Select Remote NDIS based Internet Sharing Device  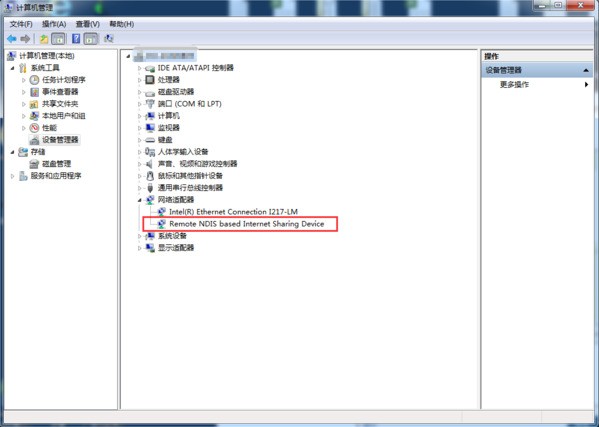click(x=246, y=224)
